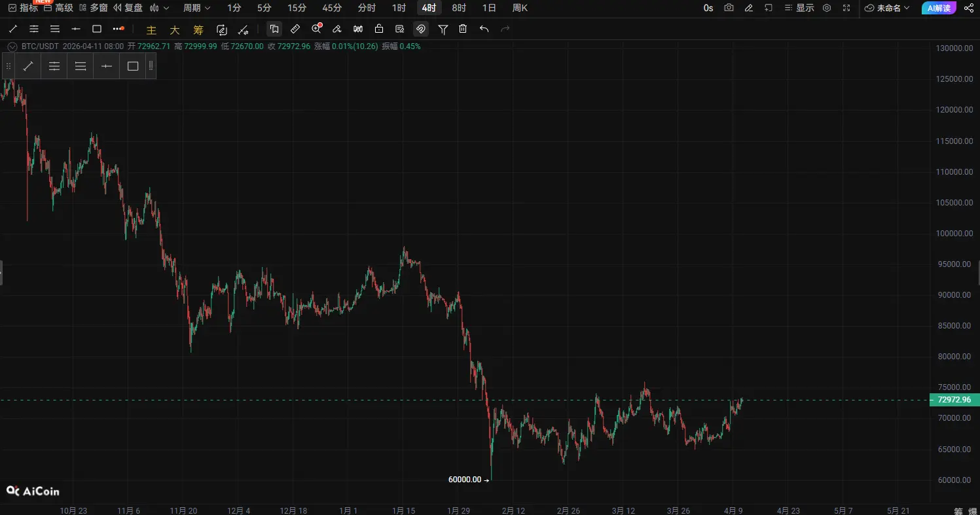The image size is (980, 515).
Task: Choose parallel lines tool in top toolbar
Action: (55, 29)
